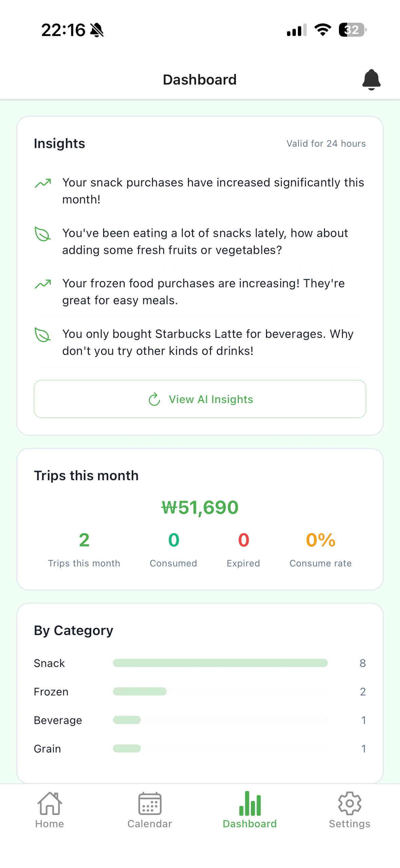
Task: Tap the leaf icon beside Starbucks Latte insight
Action: pyautogui.click(x=43, y=334)
